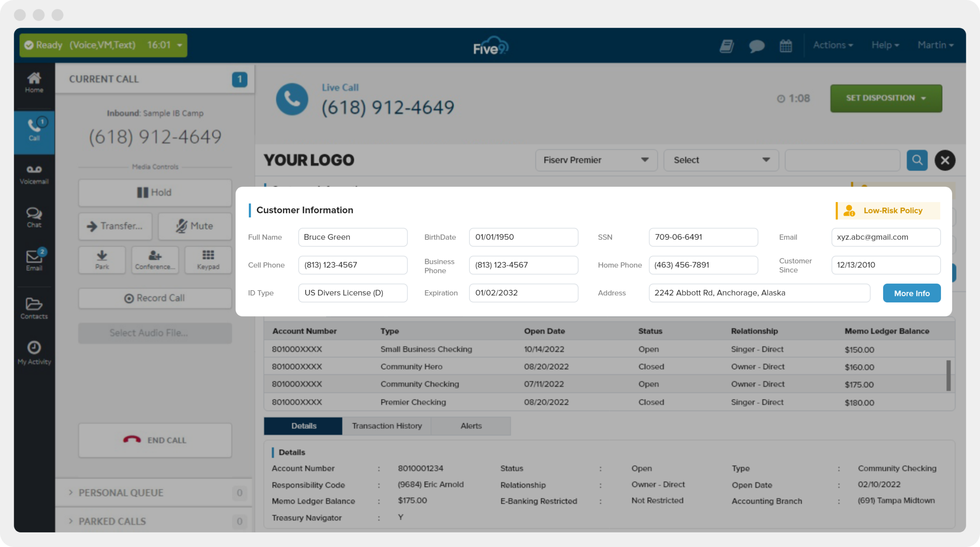Click the Cell Phone field
Viewport: 980px width, 547px height.
353,265
